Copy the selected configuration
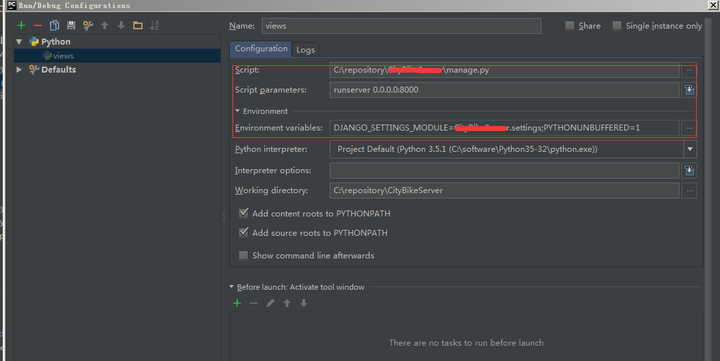This screenshot has width=720, height=361. point(54,26)
